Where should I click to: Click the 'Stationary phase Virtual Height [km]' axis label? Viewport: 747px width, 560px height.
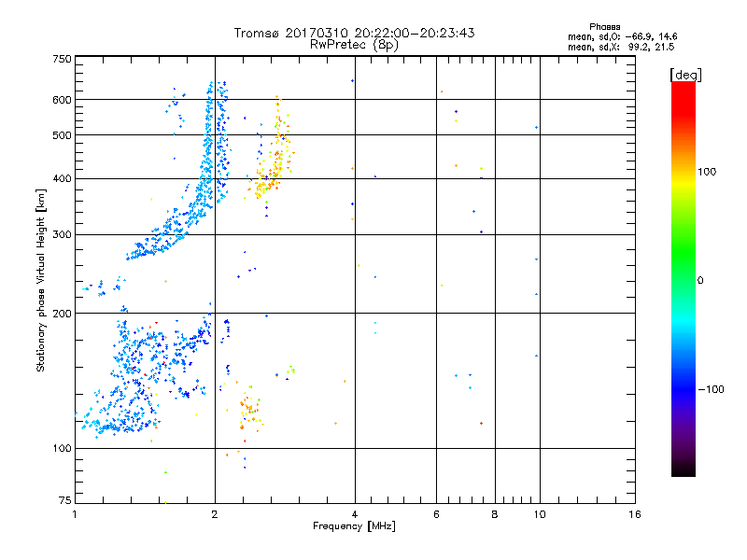(40, 280)
